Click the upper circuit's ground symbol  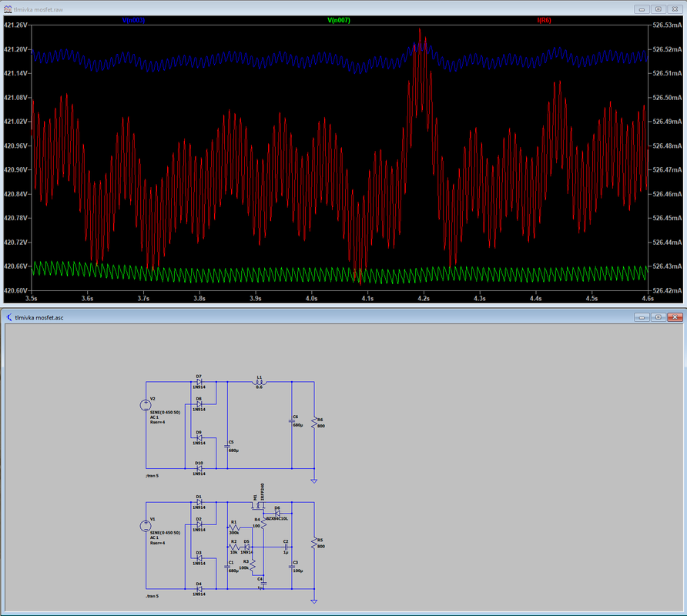[314, 480]
